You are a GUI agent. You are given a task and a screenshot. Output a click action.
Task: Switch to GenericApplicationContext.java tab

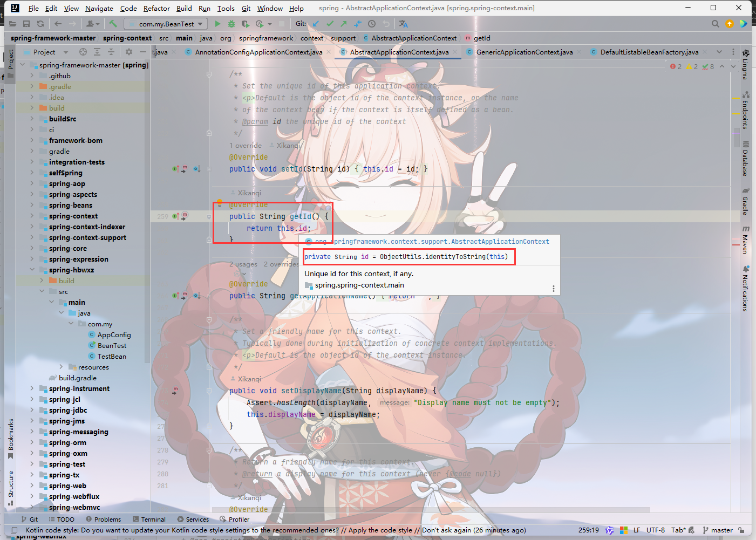[525, 52]
